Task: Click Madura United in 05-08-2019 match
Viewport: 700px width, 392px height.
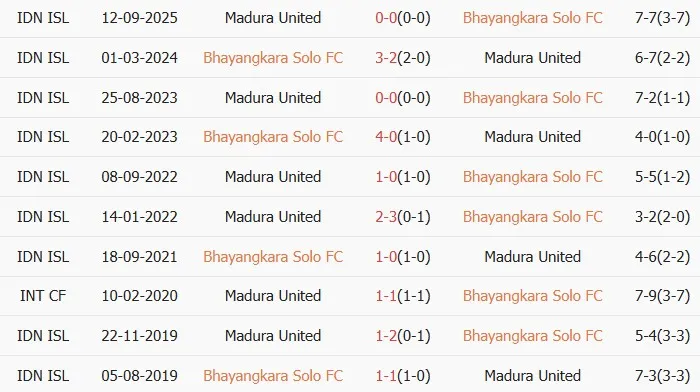Action: point(533,375)
